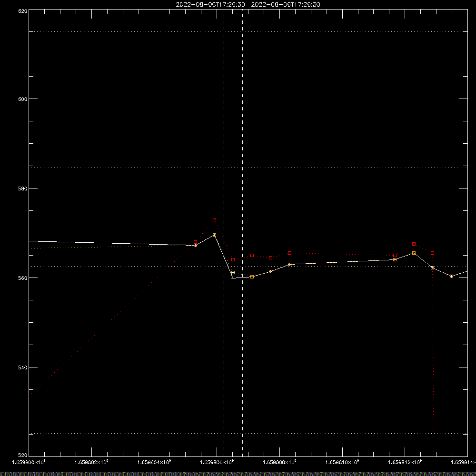Select the highest orange square marker on white line

tap(214, 235)
